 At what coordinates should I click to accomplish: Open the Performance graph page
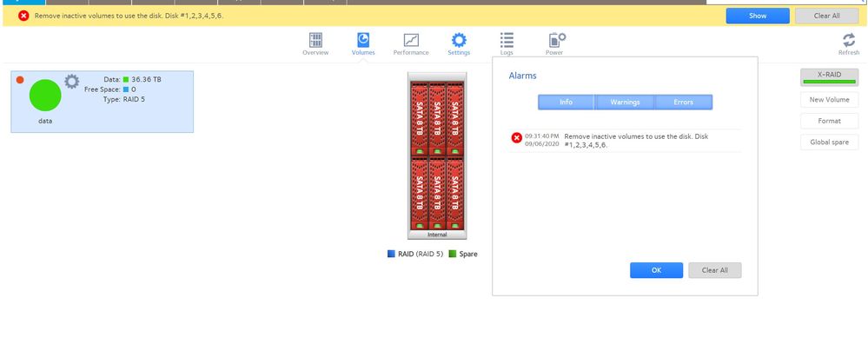[411, 43]
